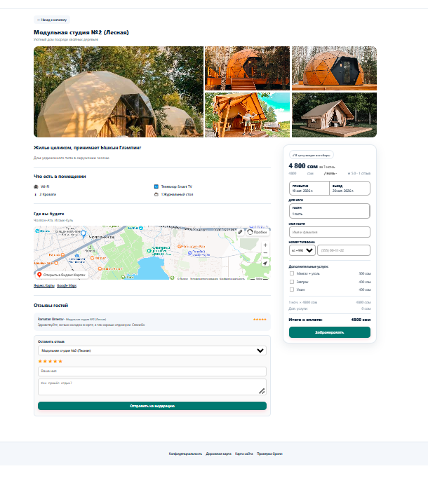Image resolution: width=428 pixels, height=504 pixels.
Task: Rate three stars in review form
Action: pyautogui.click(x=51, y=361)
